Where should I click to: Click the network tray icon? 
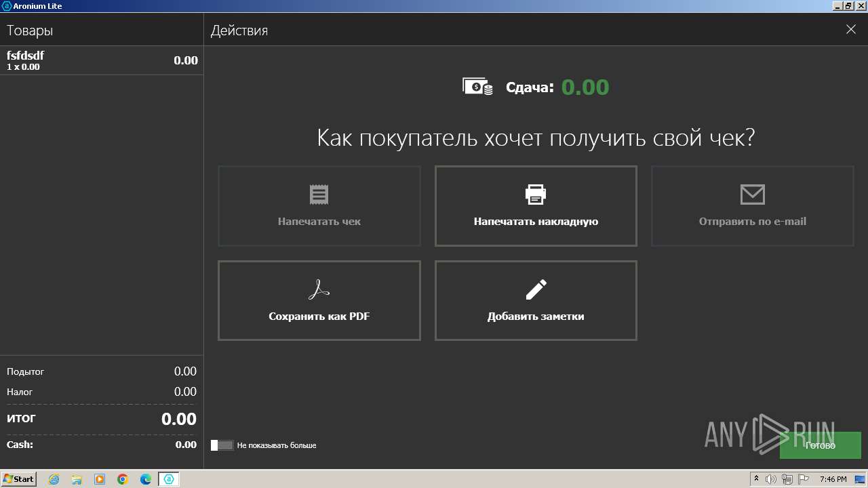787,479
